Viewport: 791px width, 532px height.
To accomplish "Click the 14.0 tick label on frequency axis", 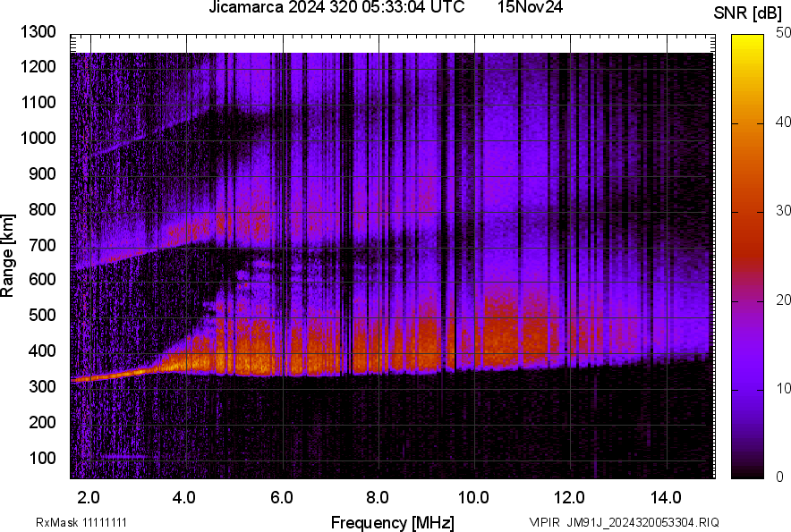I will [x=667, y=497].
